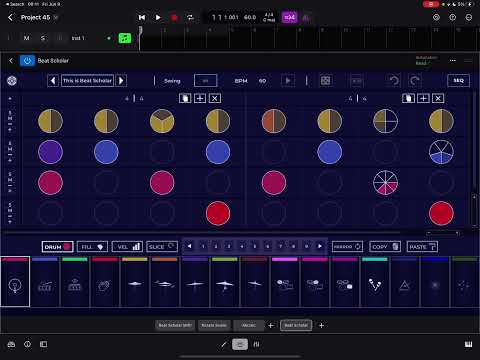This screenshot has height=360, width=480.
Task: Load the next preset with right arrow
Action: (x=121, y=81)
